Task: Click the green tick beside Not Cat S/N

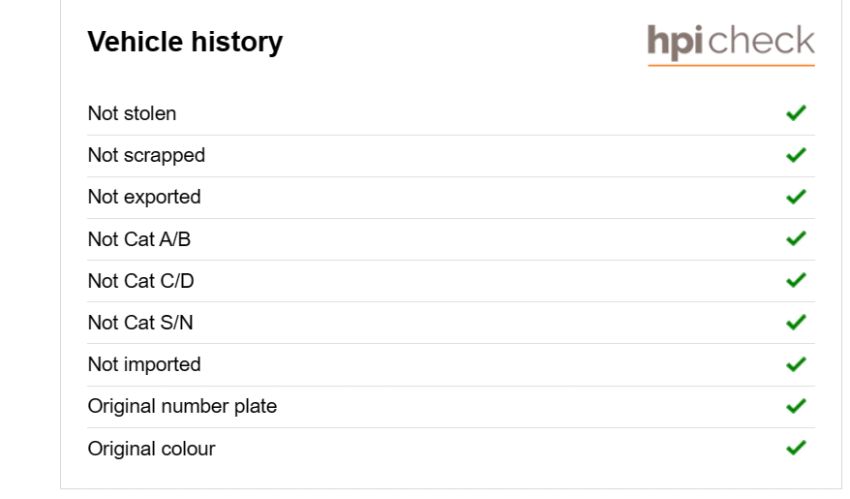Action: 796,322
